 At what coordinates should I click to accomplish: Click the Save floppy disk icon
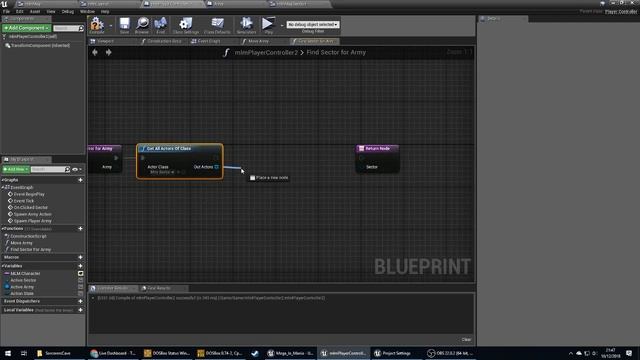coord(124,24)
